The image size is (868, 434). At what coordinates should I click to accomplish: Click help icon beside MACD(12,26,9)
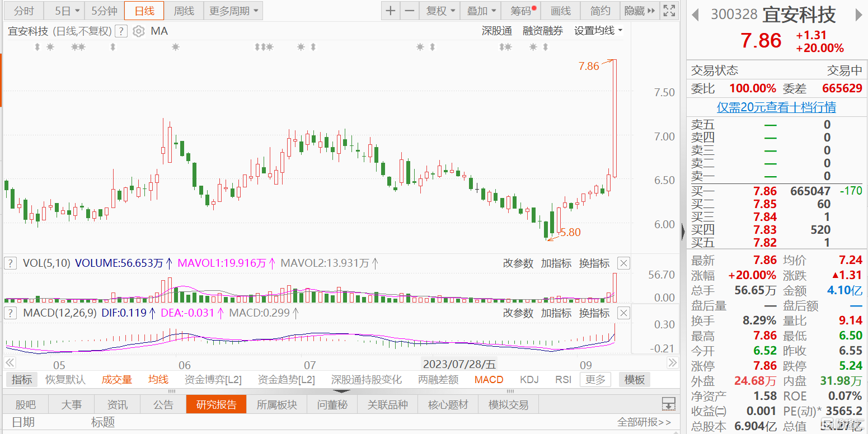point(11,313)
